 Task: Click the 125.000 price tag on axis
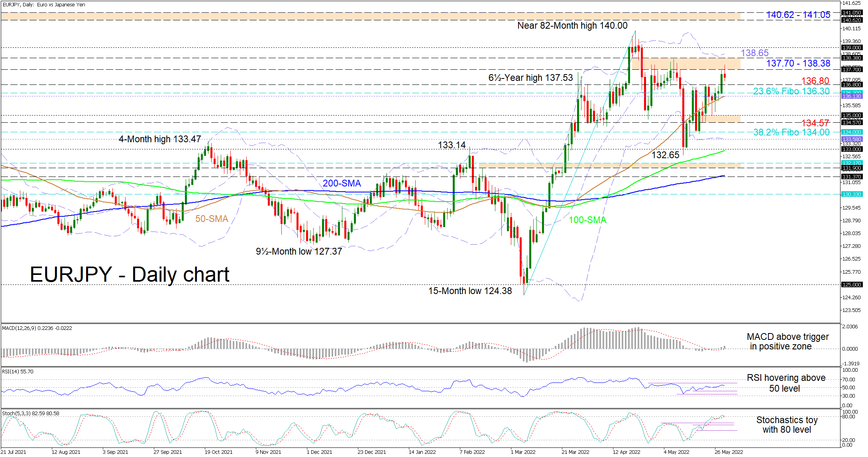click(851, 284)
